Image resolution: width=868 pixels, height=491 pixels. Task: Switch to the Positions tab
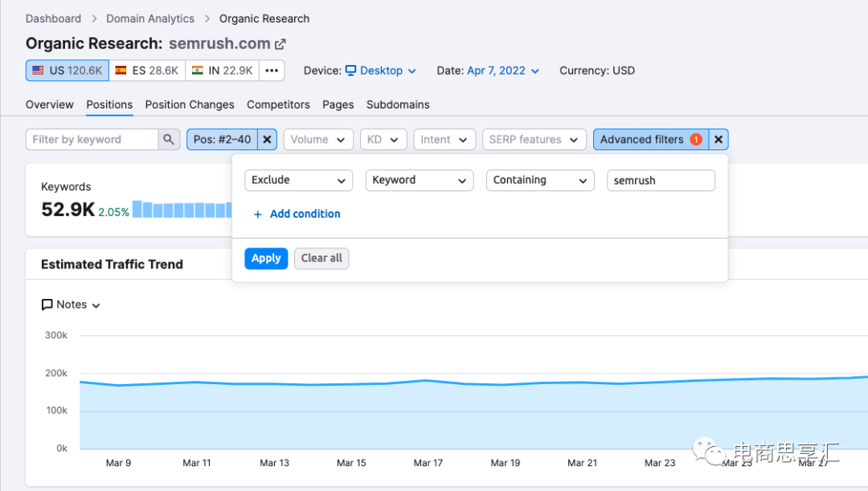(109, 104)
